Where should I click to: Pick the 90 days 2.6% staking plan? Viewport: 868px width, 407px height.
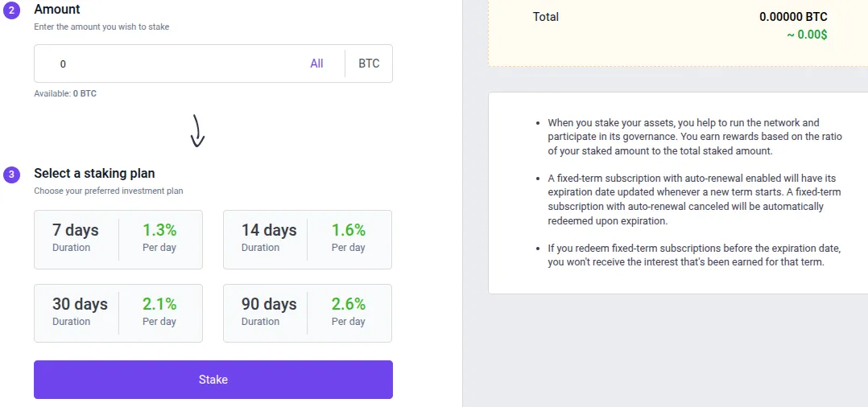pos(308,313)
